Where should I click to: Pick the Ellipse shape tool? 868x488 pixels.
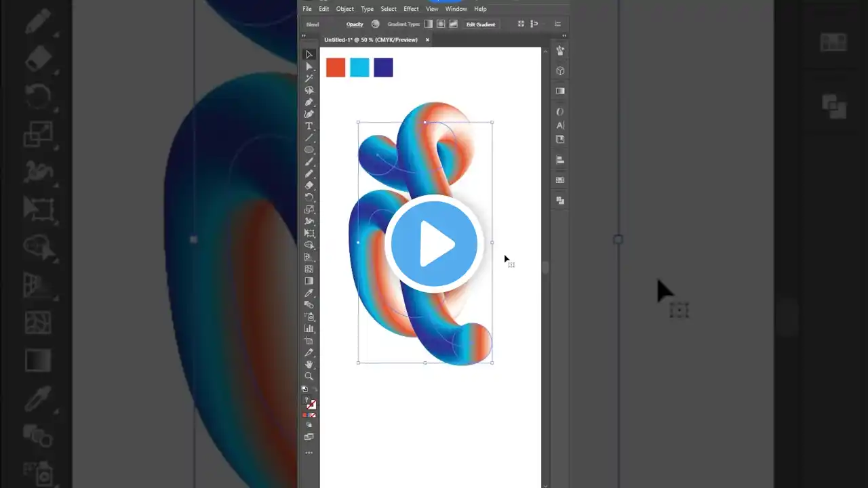click(x=309, y=150)
